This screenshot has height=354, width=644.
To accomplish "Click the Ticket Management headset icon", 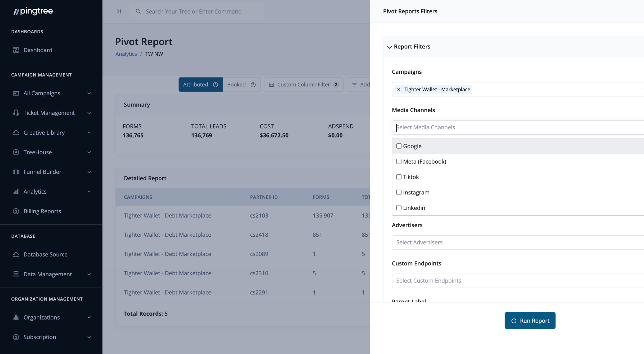I will click(16, 113).
